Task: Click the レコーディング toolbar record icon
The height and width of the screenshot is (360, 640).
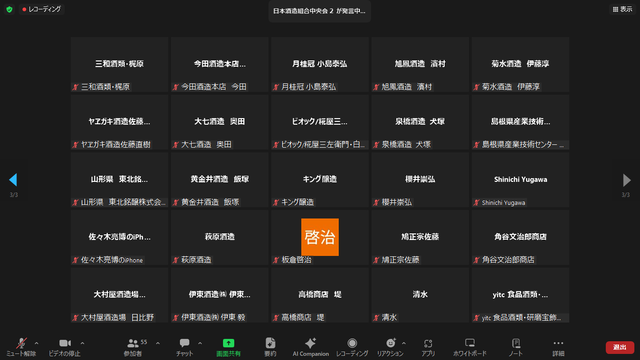Action: coord(352,343)
